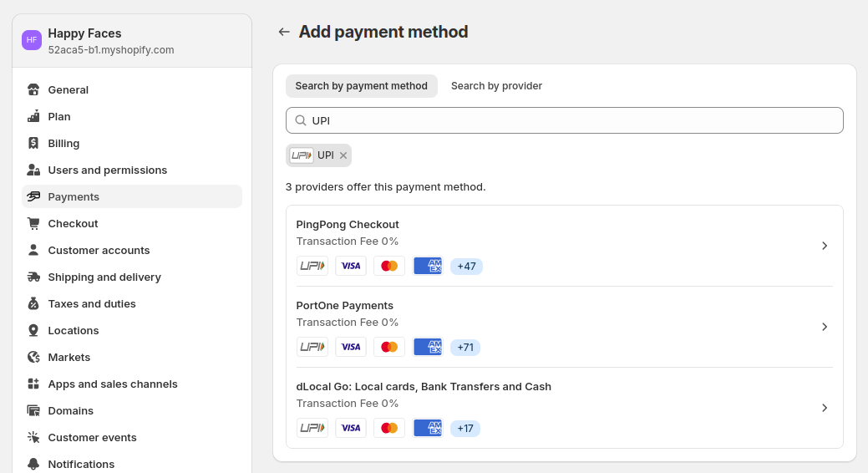Screen dimensions: 868x473
Task: Open Notifications settings
Action: (x=132, y=464)
